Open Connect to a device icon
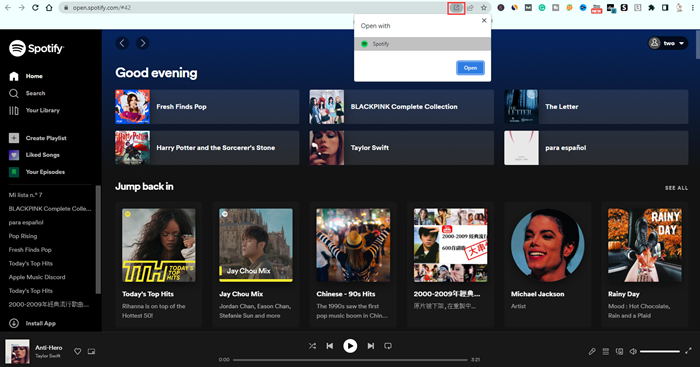700x367 pixels. (x=619, y=352)
